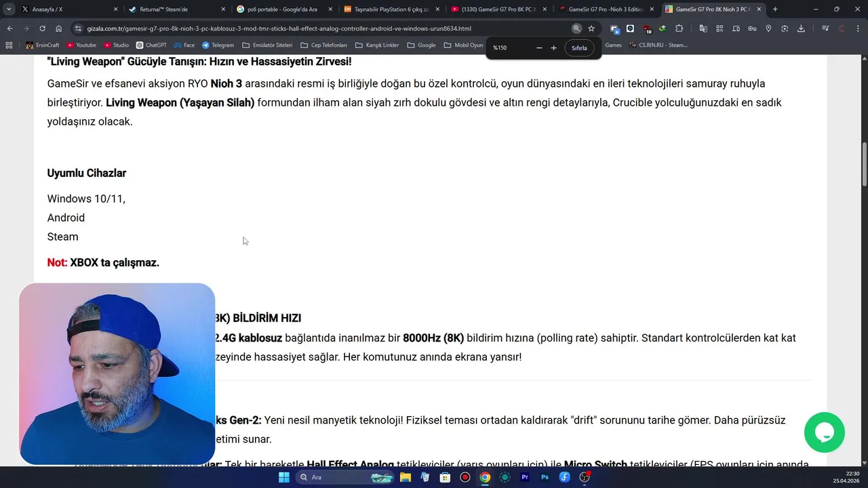Viewport: 868px width, 488px height.
Task: Open the Telegram bookmark
Action: pos(218,45)
